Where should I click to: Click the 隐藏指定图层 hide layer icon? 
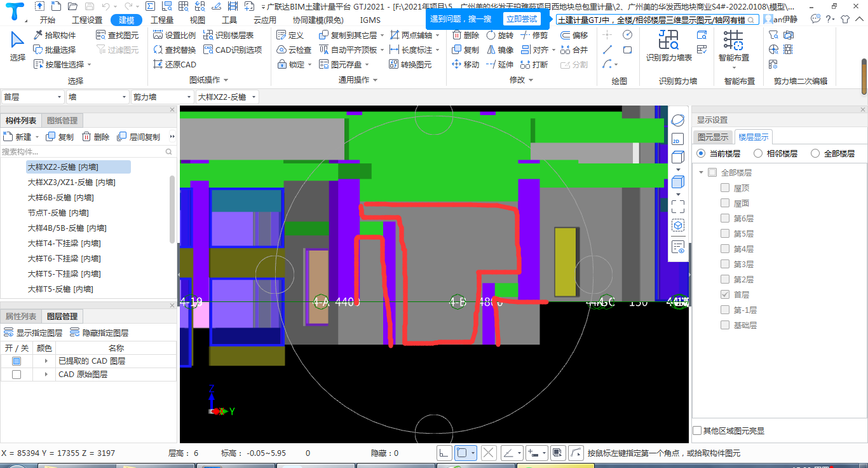(75, 333)
